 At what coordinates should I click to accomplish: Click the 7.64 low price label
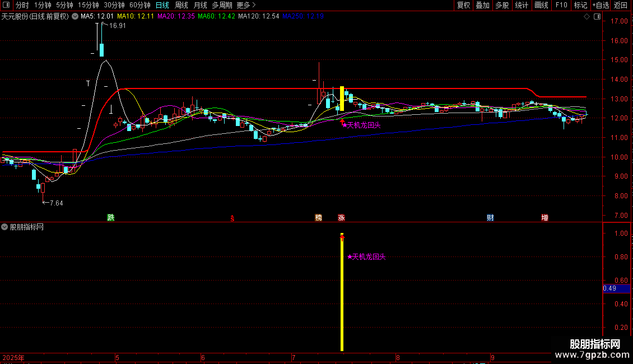[x=56, y=203]
